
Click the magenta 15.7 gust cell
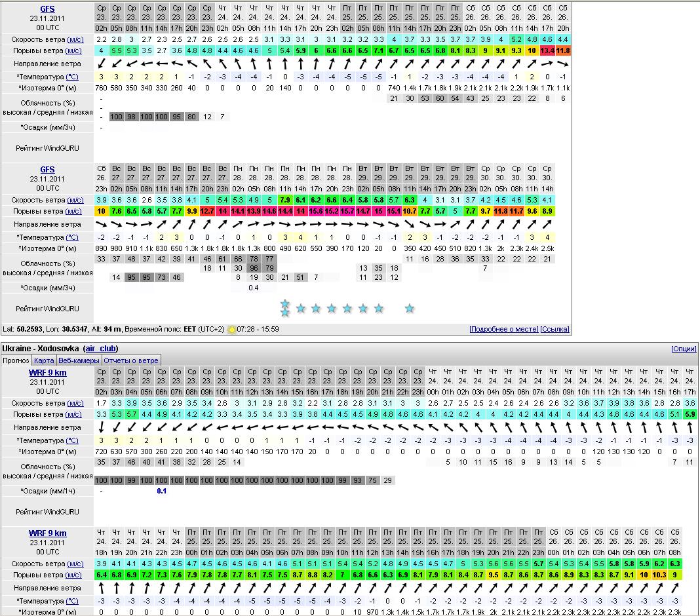347,211
